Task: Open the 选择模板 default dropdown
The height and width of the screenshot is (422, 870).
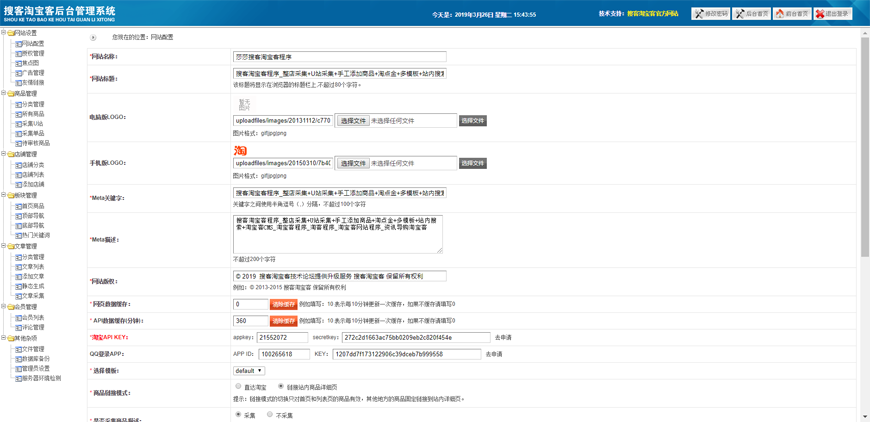Action: tap(249, 370)
